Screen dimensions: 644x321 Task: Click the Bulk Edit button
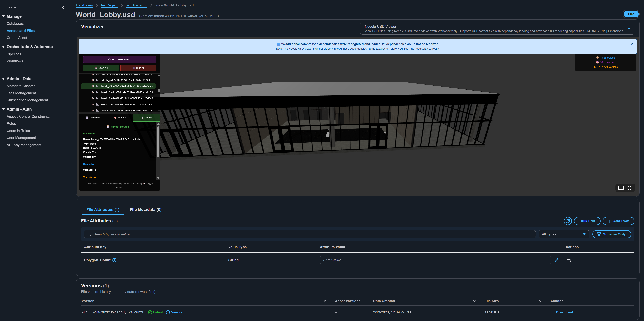point(587,221)
